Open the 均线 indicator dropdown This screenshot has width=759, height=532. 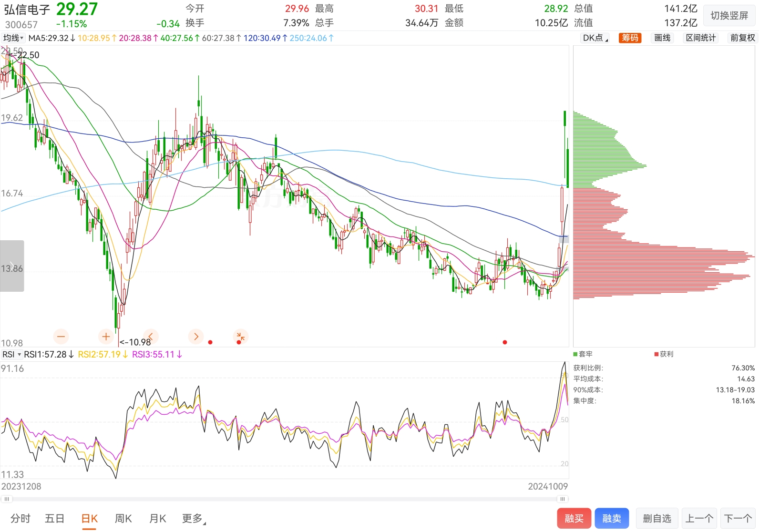(x=13, y=38)
